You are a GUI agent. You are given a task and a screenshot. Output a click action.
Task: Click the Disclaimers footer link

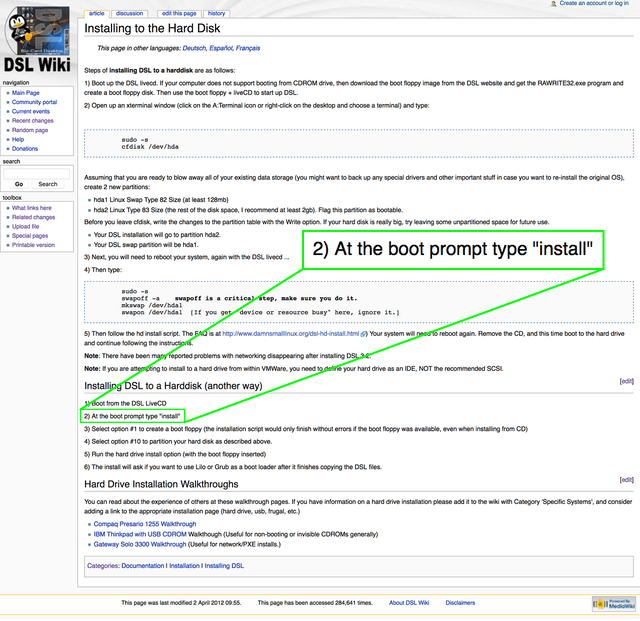460,603
